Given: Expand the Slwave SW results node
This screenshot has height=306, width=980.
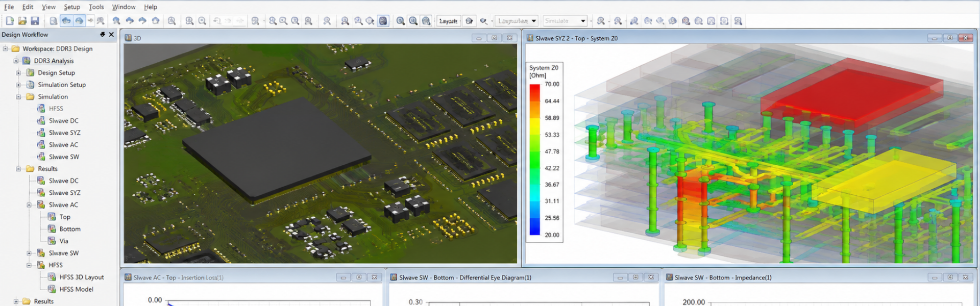Looking at the screenshot, I should coord(29,253).
